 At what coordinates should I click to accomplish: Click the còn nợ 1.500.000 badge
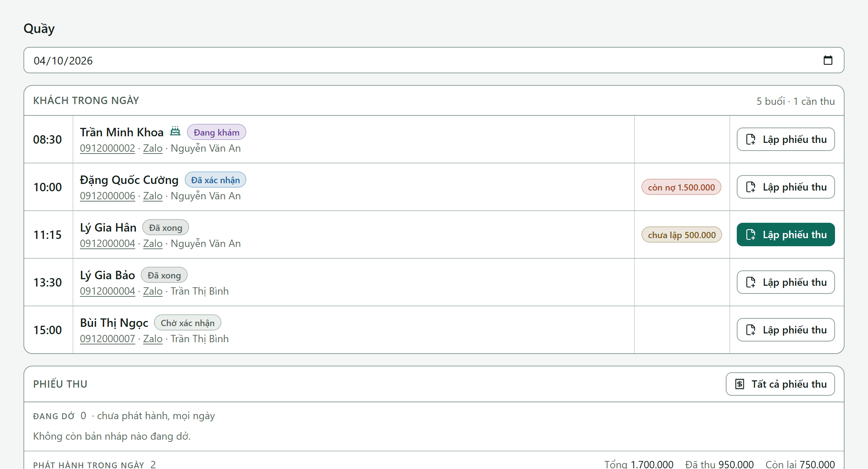click(x=681, y=187)
